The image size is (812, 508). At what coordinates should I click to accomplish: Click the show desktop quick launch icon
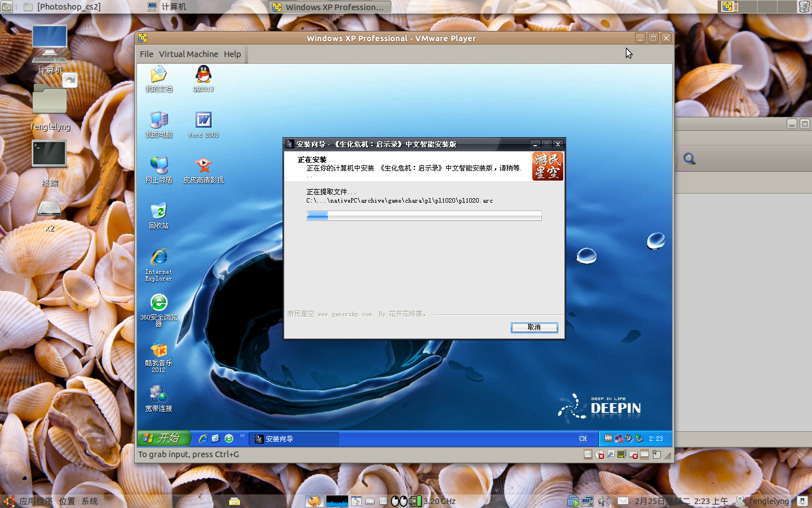[x=216, y=439]
